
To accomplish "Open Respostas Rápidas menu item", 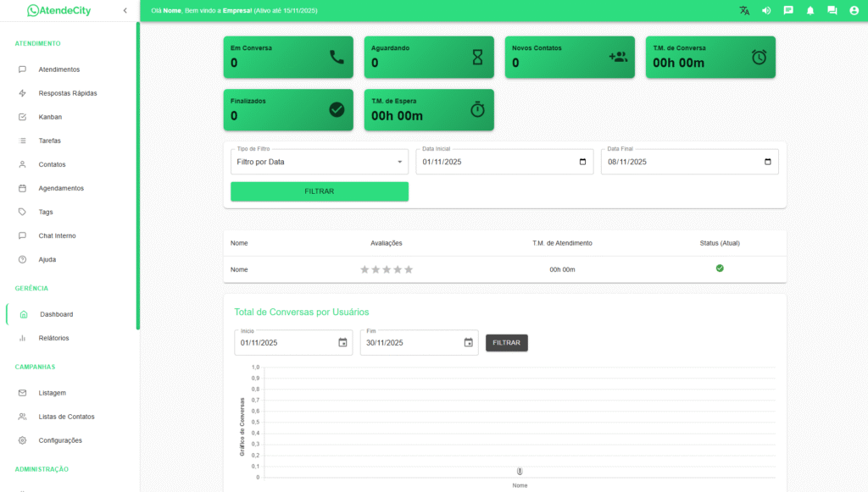I will point(68,93).
